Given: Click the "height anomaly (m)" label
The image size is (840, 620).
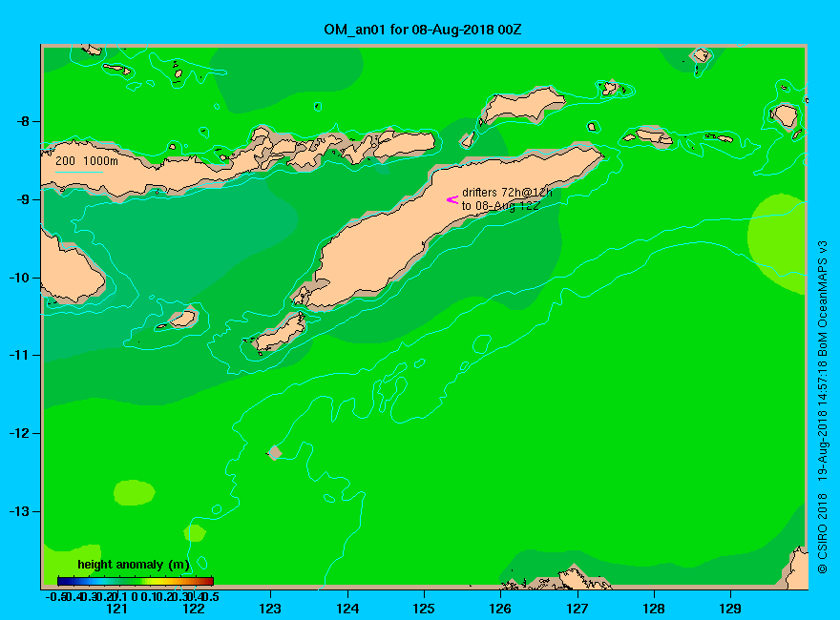Looking at the screenshot, I should pos(134,565).
